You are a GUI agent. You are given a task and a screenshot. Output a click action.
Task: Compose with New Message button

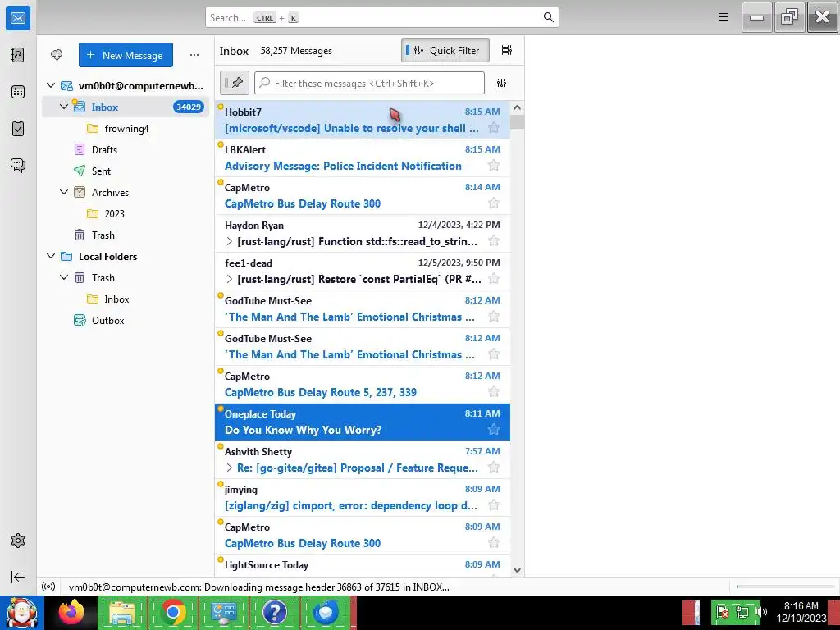pos(126,55)
